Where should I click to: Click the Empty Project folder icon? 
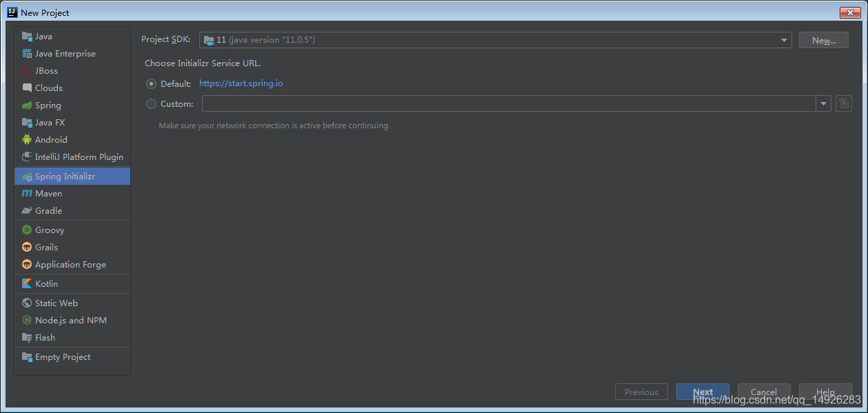pyautogui.click(x=27, y=357)
